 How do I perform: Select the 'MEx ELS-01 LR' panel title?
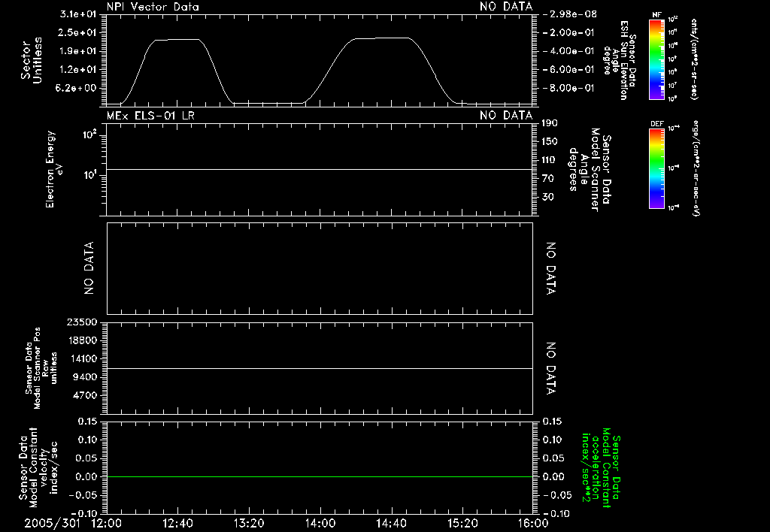[150, 116]
